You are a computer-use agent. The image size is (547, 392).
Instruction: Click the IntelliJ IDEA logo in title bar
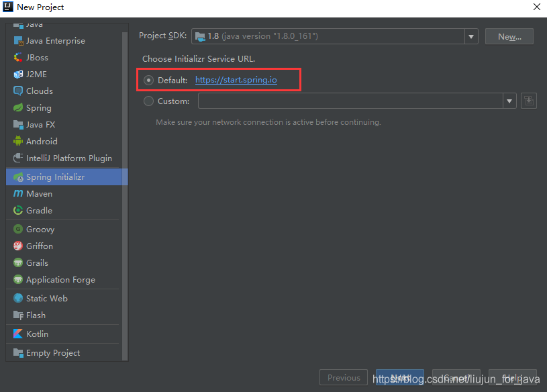click(x=7, y=7)
